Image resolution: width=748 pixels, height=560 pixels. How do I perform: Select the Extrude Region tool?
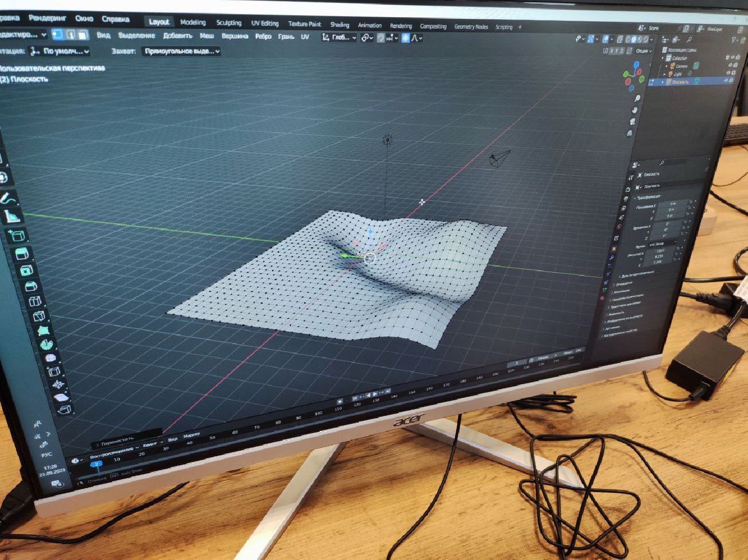coord(21,254)
